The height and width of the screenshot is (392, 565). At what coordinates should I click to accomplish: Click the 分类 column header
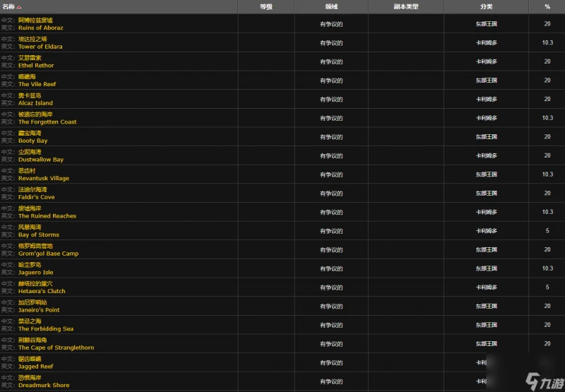click(x=486, y=6)
